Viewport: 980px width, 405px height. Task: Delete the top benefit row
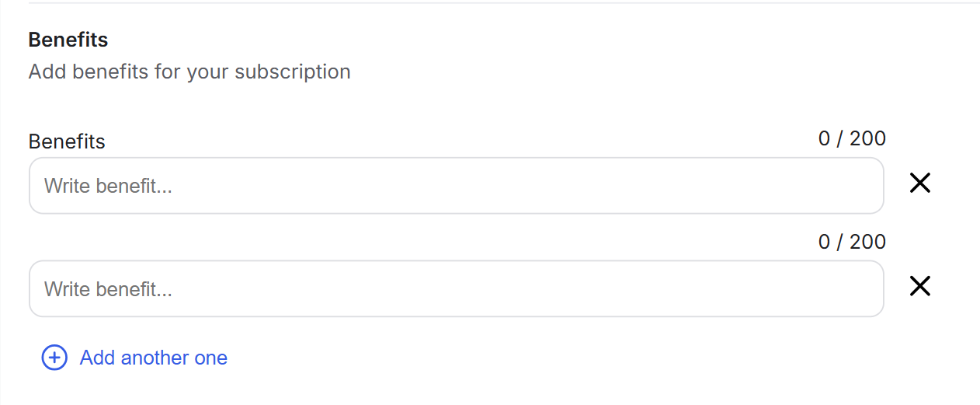(919, 183)
